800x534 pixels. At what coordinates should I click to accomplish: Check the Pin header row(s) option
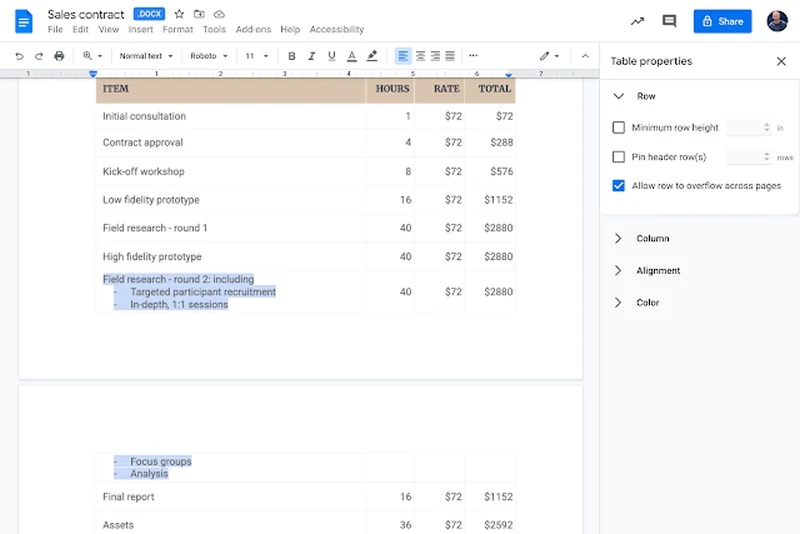pos(619,157)
